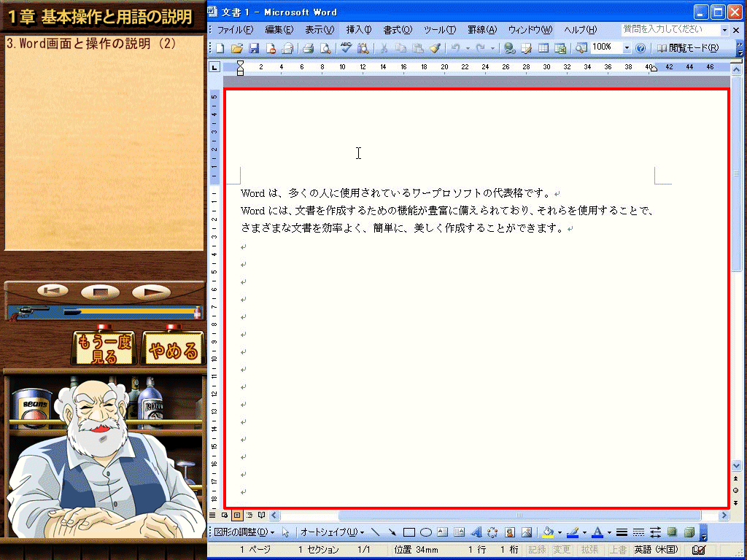The height and width of the screenshot is (560, 747).
Task: Open the 挿入 menu
Action: point(359,30)
